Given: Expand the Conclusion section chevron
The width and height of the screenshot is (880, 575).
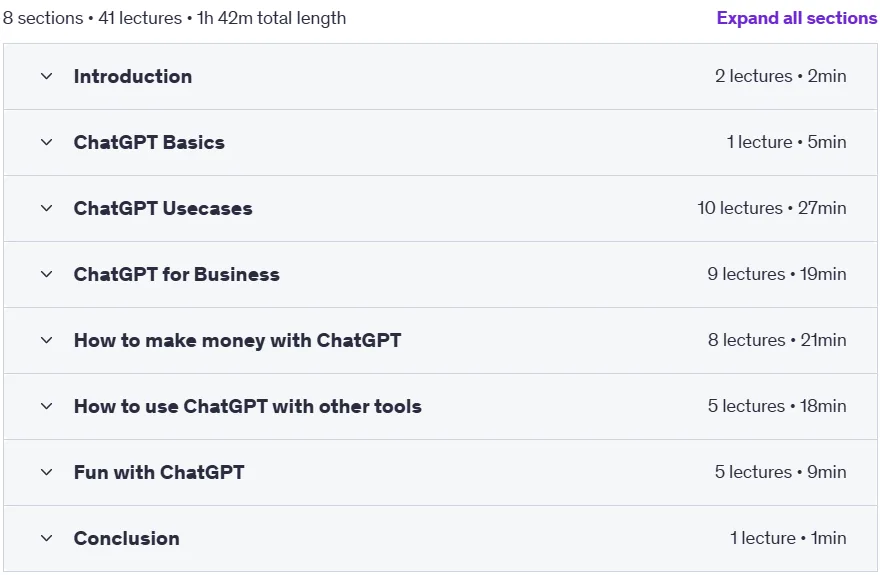Looking at the screenshot, I should 47,539.
